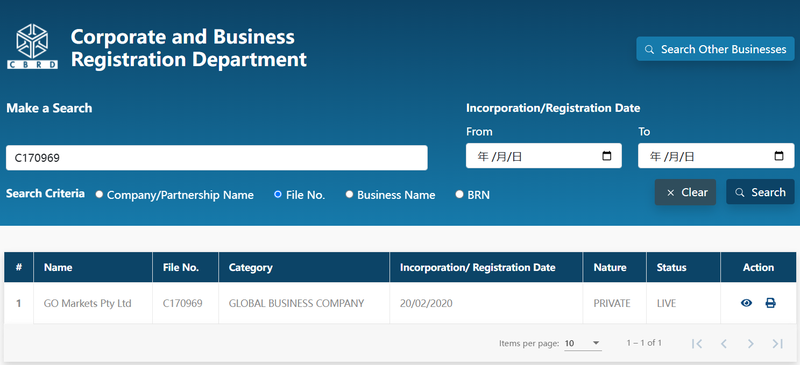The width and height of the screenshot is (800, 365).
Task: Print the GO Markets record via printer icon
Action: coord(770,303)
